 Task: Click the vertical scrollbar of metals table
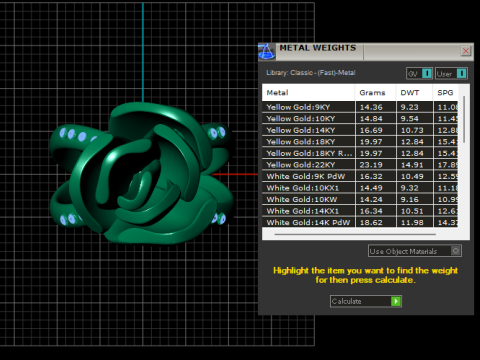click(x=464, y=120)
